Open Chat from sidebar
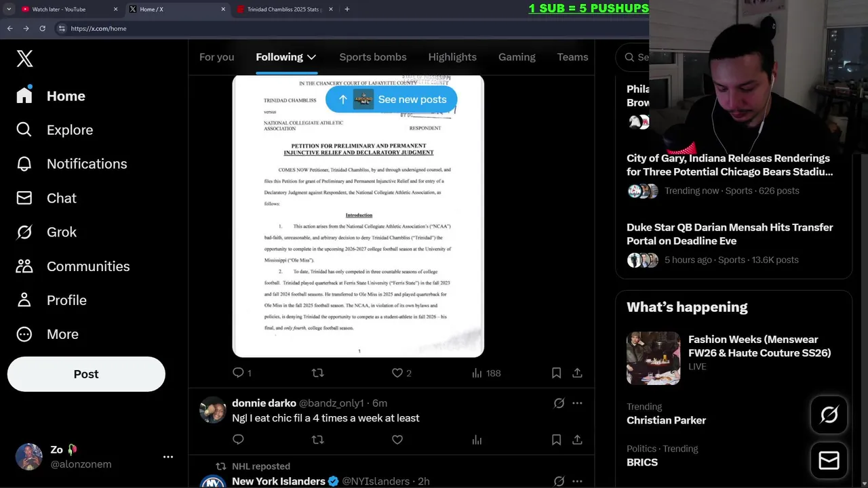 (47, 198)
